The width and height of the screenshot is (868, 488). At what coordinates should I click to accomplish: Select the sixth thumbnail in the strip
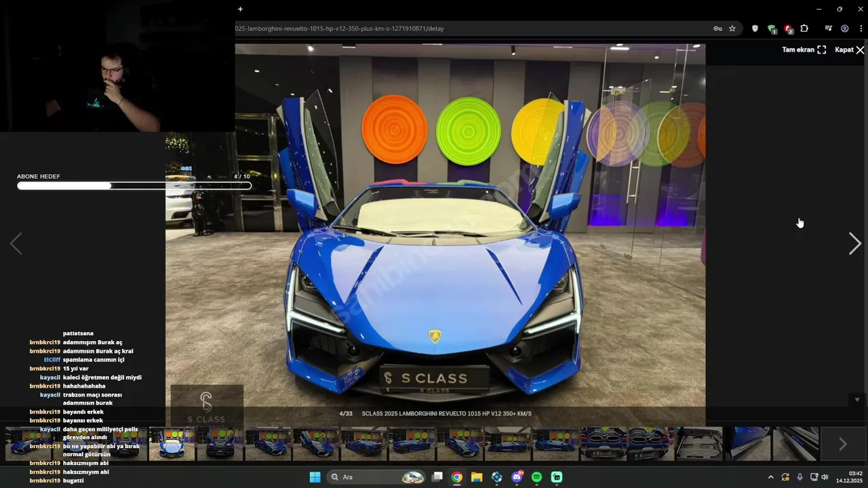268,444
